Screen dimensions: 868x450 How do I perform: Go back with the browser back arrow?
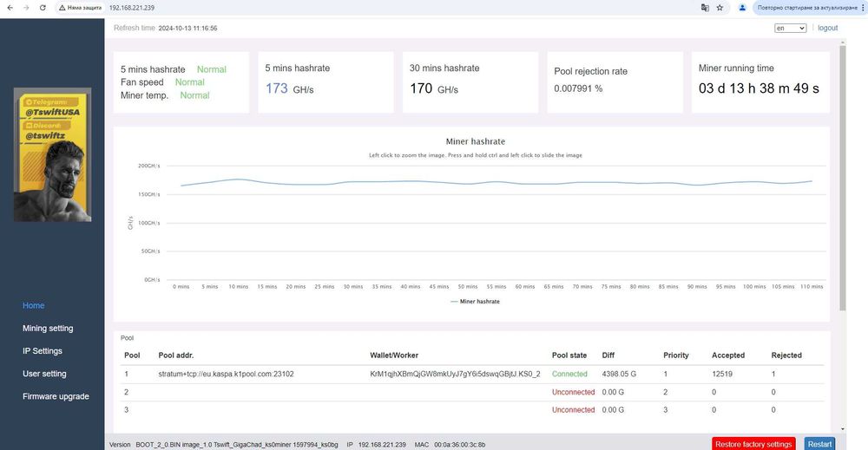[x=10, y=8]
